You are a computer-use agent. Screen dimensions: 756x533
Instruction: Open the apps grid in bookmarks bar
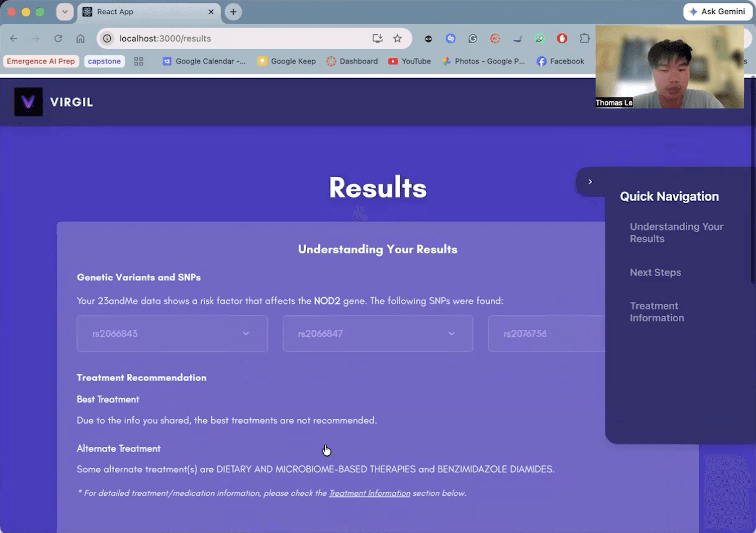(x=138, y=61)
